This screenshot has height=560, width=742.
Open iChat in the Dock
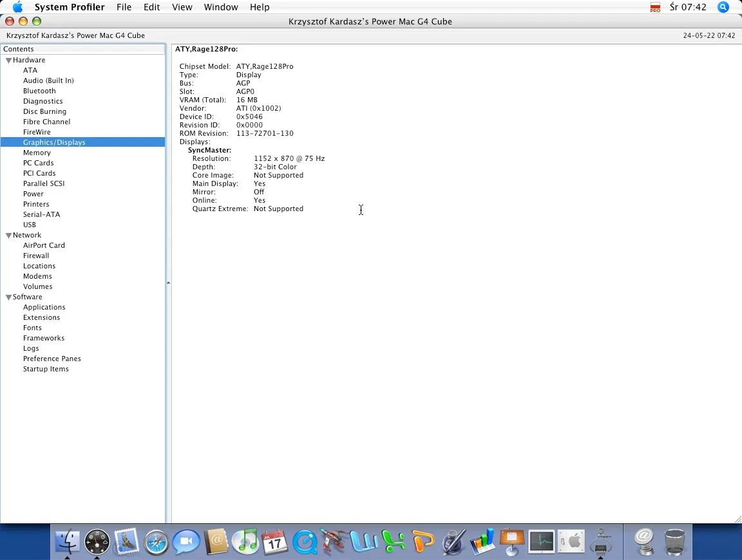click(186, 541)
